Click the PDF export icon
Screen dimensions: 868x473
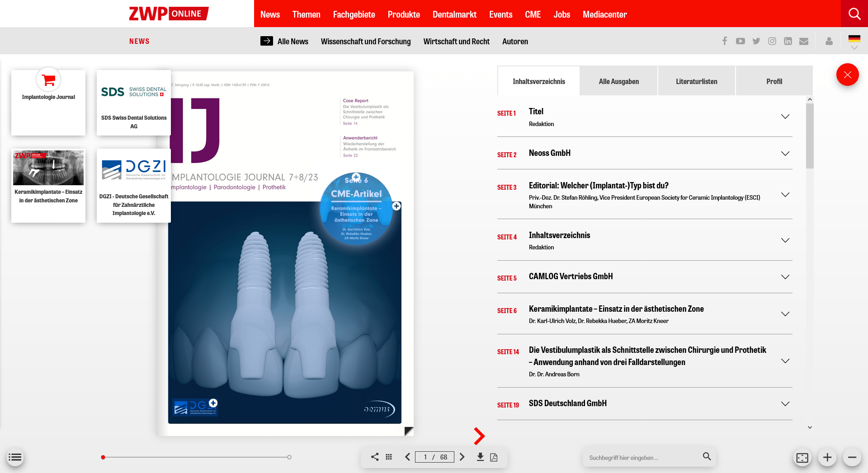coord(494,457)
